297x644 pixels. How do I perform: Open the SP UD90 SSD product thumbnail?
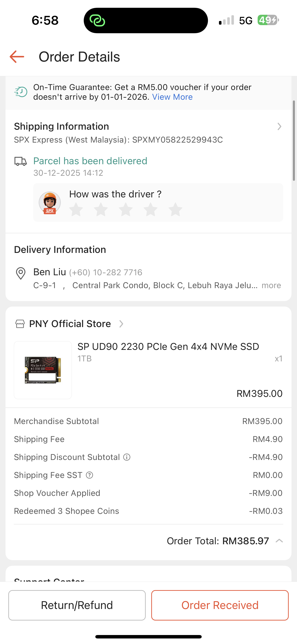(43, 370)
